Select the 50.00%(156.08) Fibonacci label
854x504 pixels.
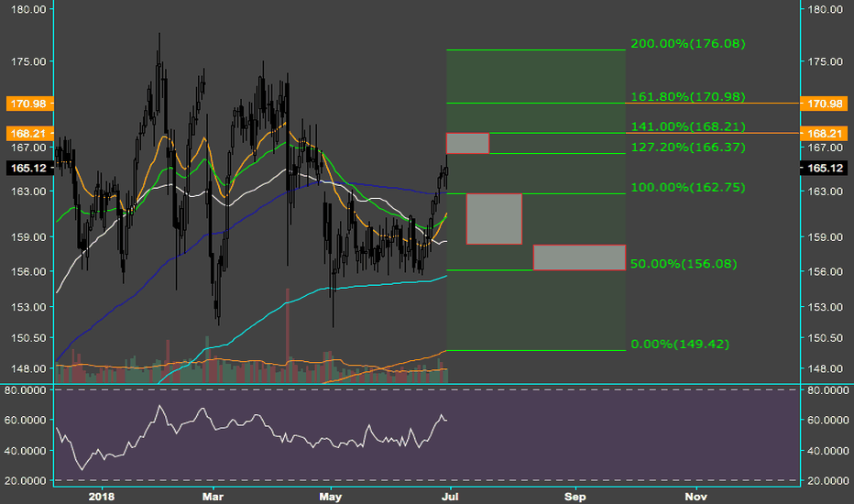pyautogui.click(x=684, y=264)
